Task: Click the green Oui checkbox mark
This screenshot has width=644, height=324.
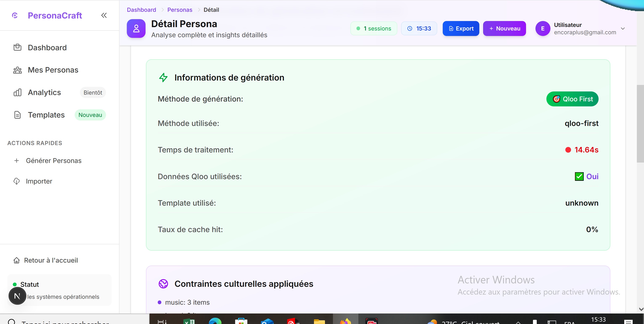Action: coord(579,176)
